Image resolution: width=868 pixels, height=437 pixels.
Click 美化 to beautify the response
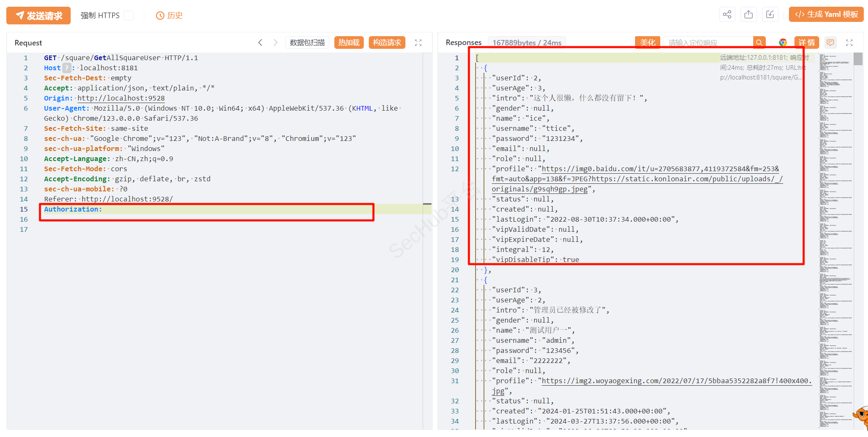(x=647, y=42)
